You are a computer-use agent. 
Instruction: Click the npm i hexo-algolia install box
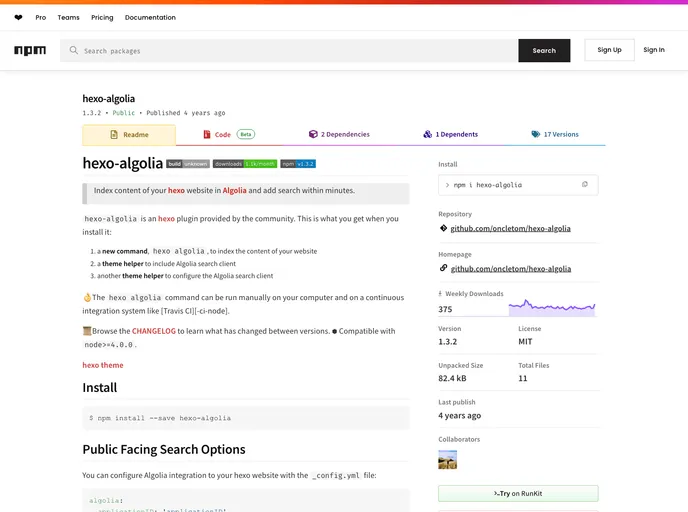[x=518, y=185]
